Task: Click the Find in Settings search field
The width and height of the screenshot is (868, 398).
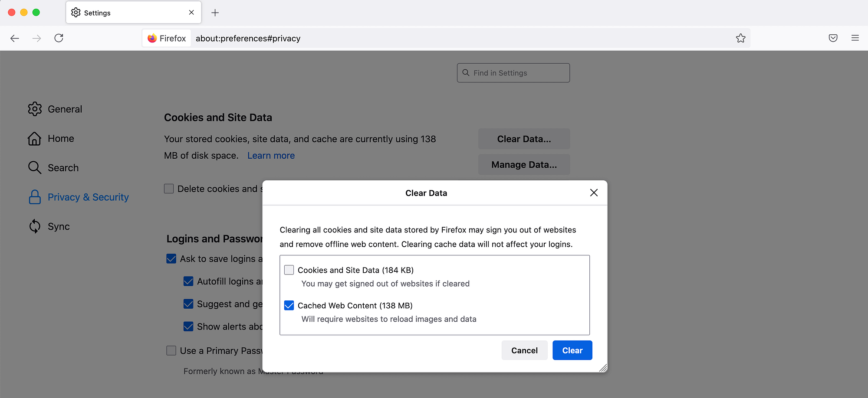Action: [513, 72]
